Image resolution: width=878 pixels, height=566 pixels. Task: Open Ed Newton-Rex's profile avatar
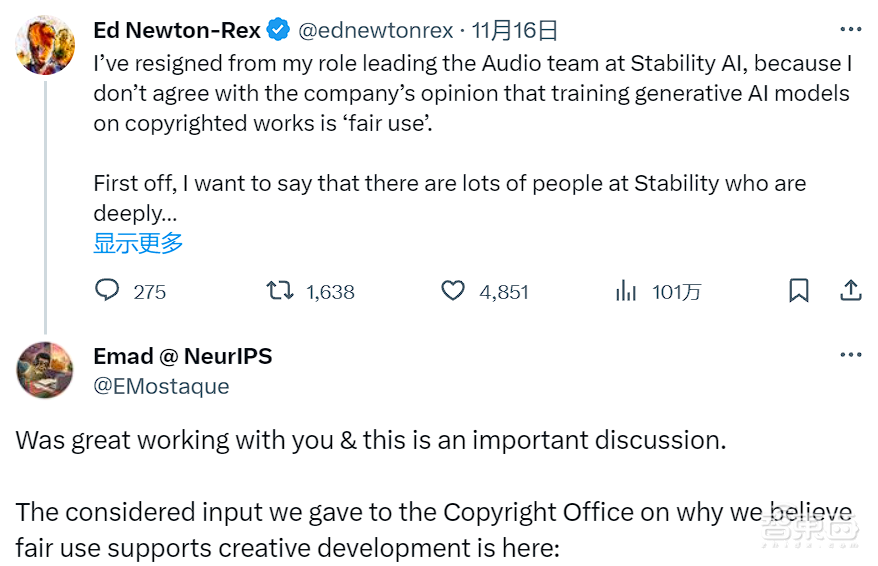point(45,45)
